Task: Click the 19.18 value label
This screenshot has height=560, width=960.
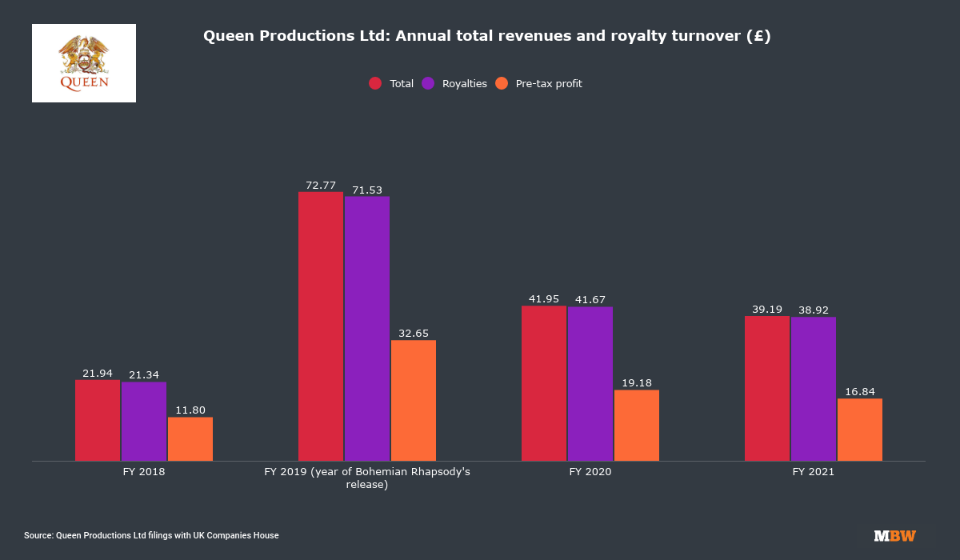Action: [637, 382]
